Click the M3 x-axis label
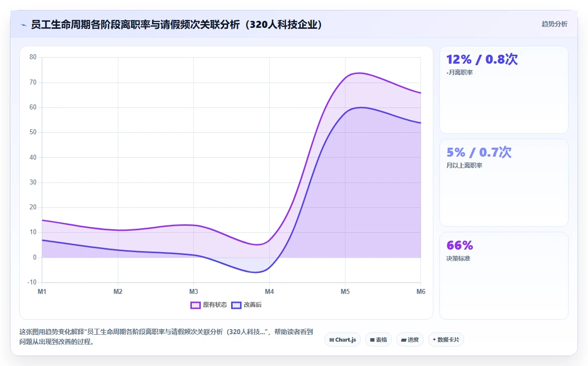The image size is (588, 366). [193, 291]
